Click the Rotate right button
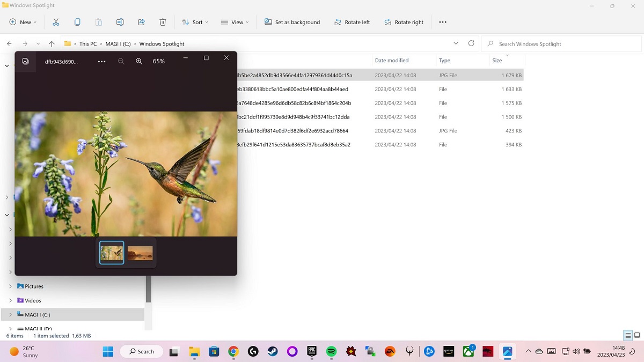644x362 pixels. pos(404,22)
